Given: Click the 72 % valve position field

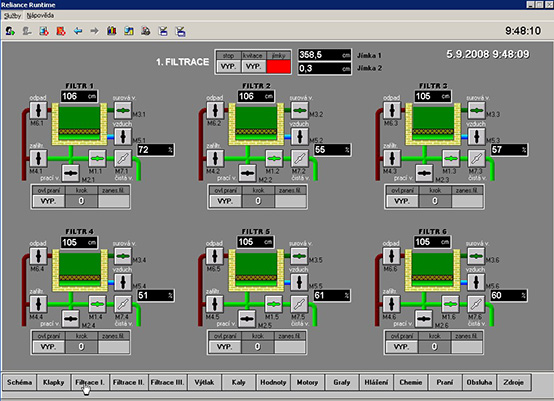Looking at the screenshot, I should click(155, 150).
